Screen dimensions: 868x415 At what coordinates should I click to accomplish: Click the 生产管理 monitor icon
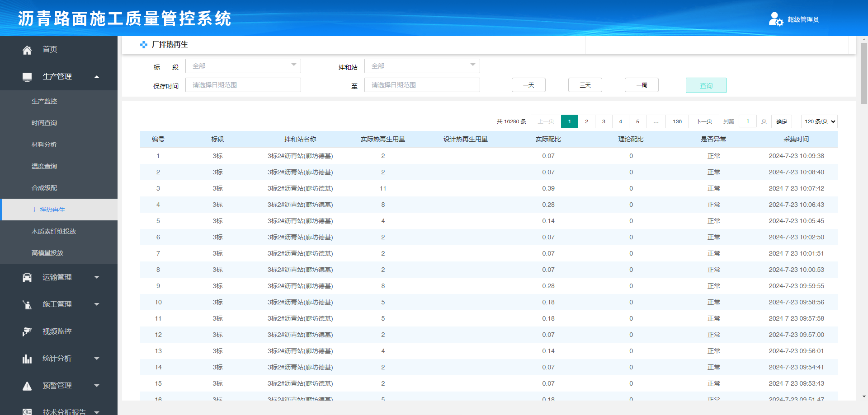(27, 77)
